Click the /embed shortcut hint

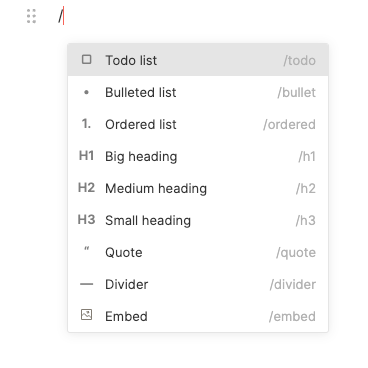pos(292,316)
